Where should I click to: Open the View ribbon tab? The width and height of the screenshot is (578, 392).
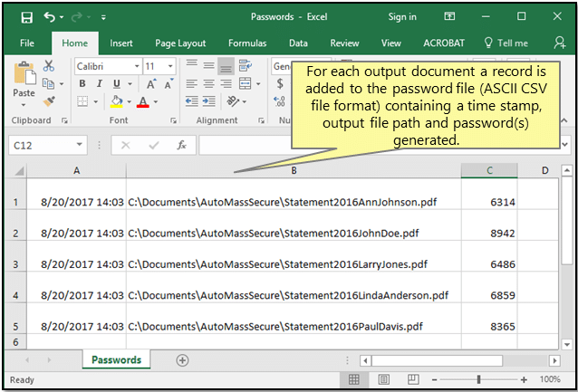pos(391,43)
